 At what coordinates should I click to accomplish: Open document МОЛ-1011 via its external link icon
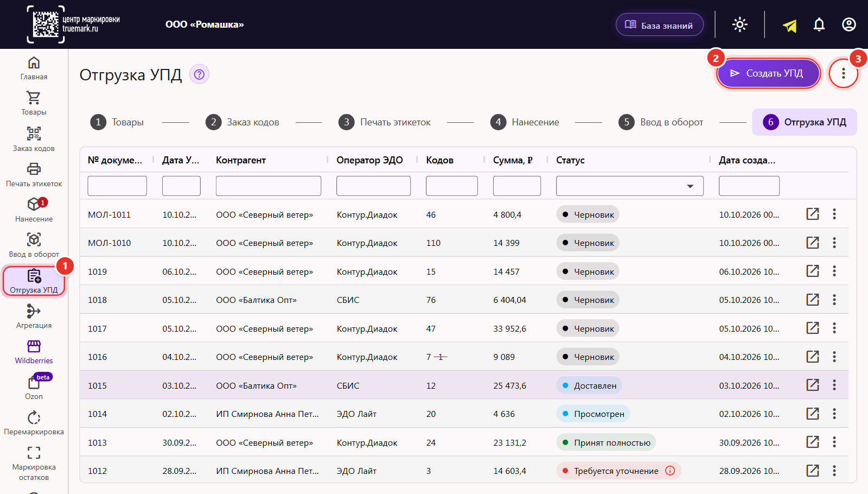(813, 214)
